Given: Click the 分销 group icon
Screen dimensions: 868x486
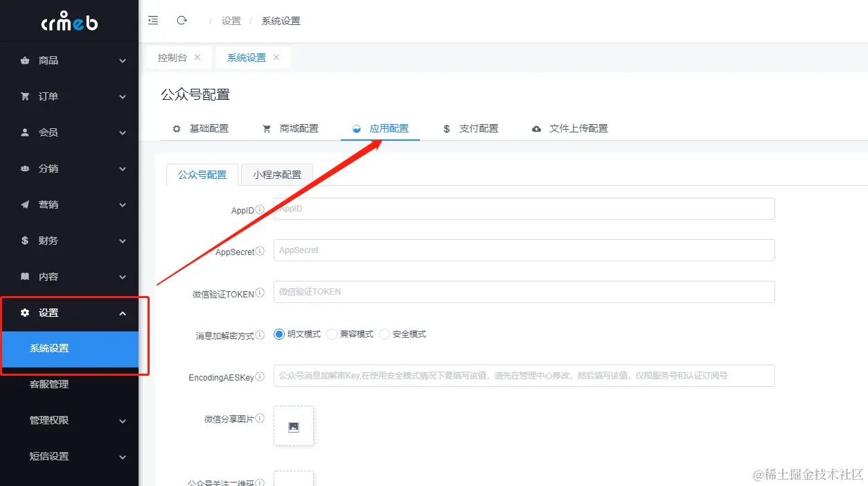Looking at the screenshot, I should tap(25, 168).
